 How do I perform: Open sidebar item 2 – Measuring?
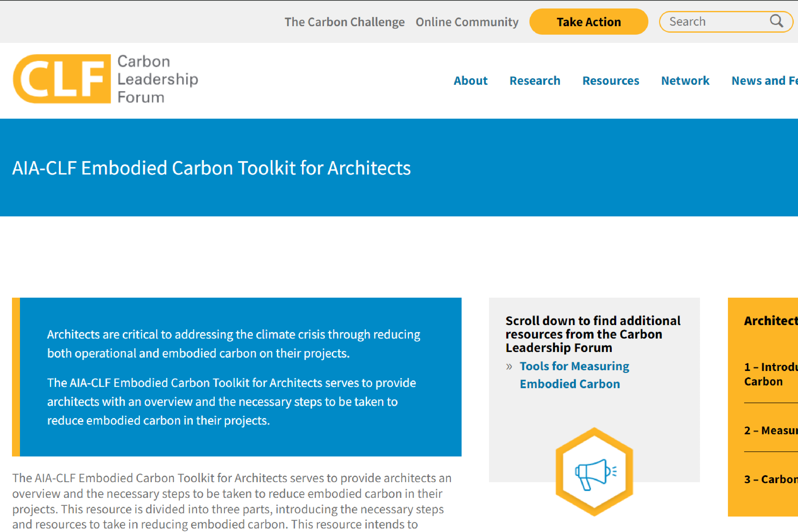(771, 430)
